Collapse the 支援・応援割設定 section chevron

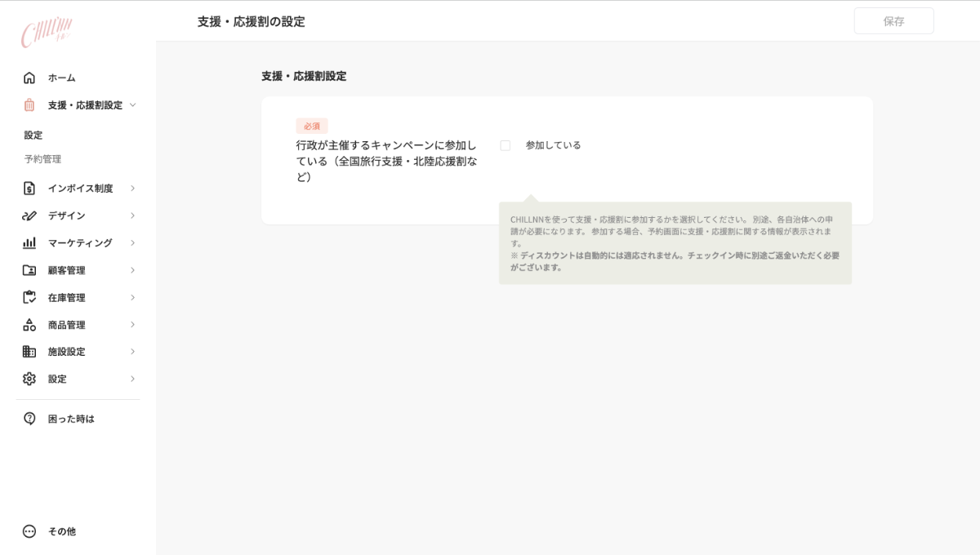[132, 105]
